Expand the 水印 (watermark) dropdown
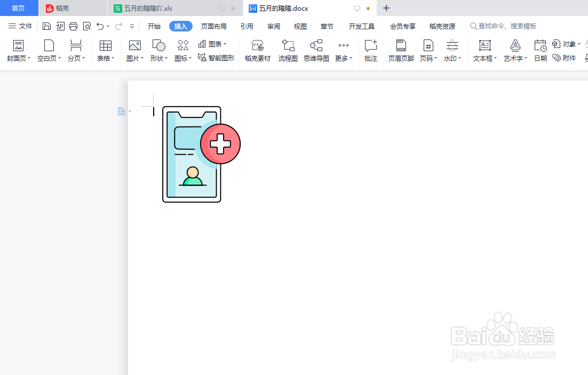 point(459,59)
